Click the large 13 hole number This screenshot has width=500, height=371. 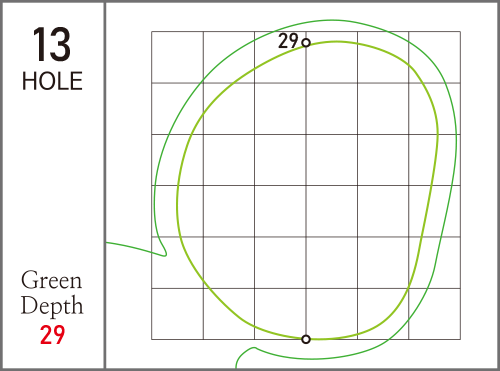coord(52,45)
